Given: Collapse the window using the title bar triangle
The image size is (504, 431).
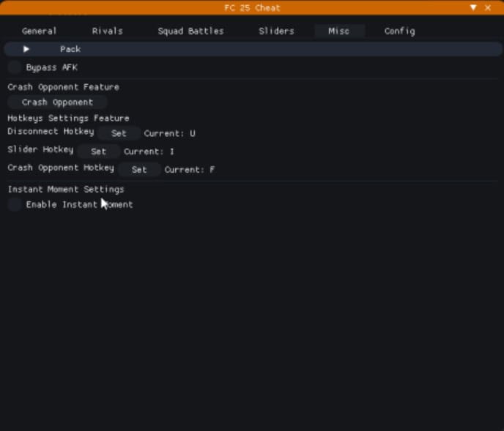Looking at the screenshot, I should (473, 8).
